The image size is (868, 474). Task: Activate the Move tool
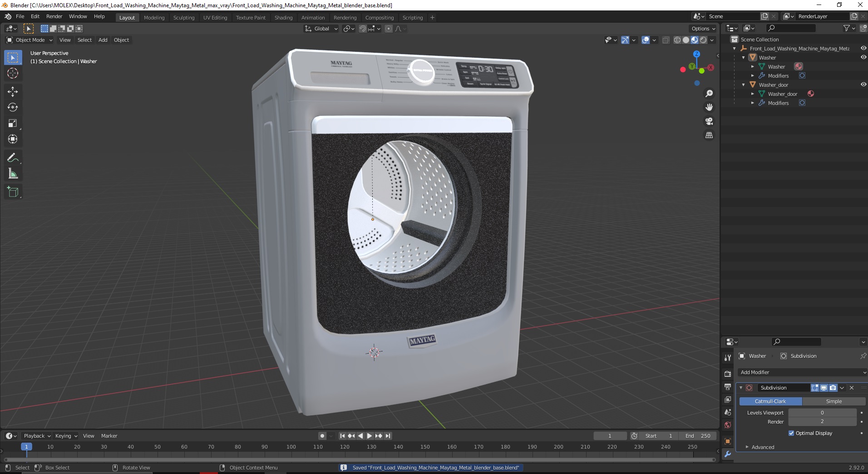[13, 92]
